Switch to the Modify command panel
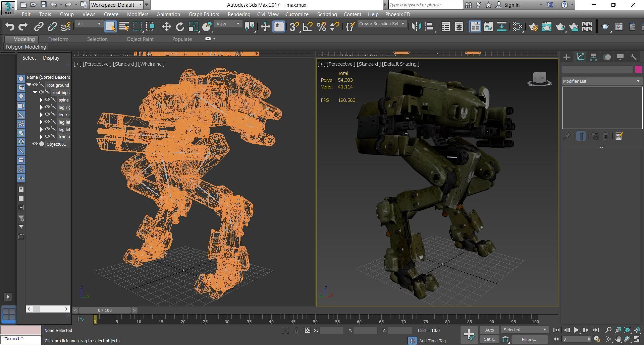 pos(580,57)
